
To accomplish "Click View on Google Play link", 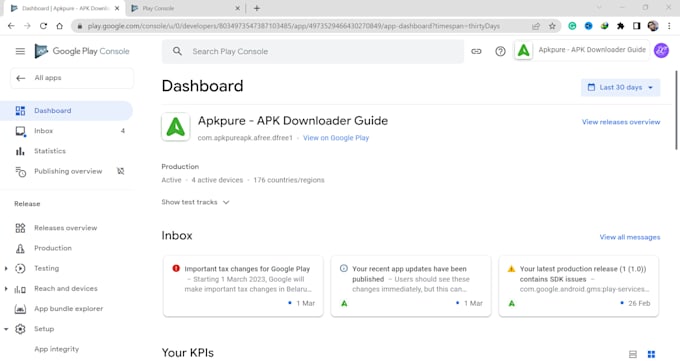I will pos(336,138).
